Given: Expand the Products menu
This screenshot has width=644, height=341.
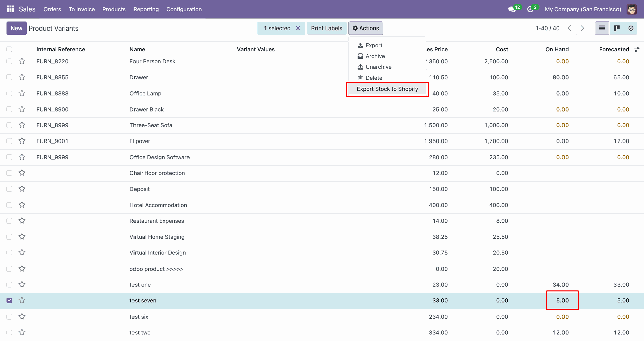Looking at the screenshot, I should pos(114,9).
